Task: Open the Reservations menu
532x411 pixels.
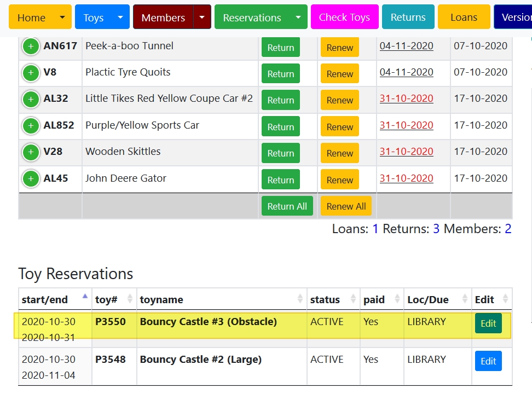Action: [260, 18]
